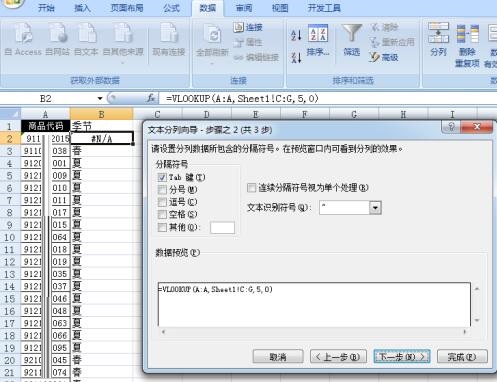This screenshot has height=382, width=497.
Task: Insert function fx icon in formula bar
Action: 151,98
